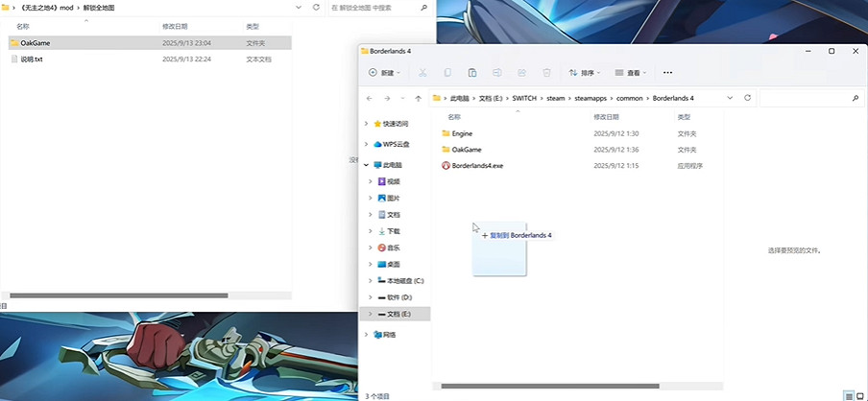Click the Paste clipboard icon in toolbar

click(472, 73)
